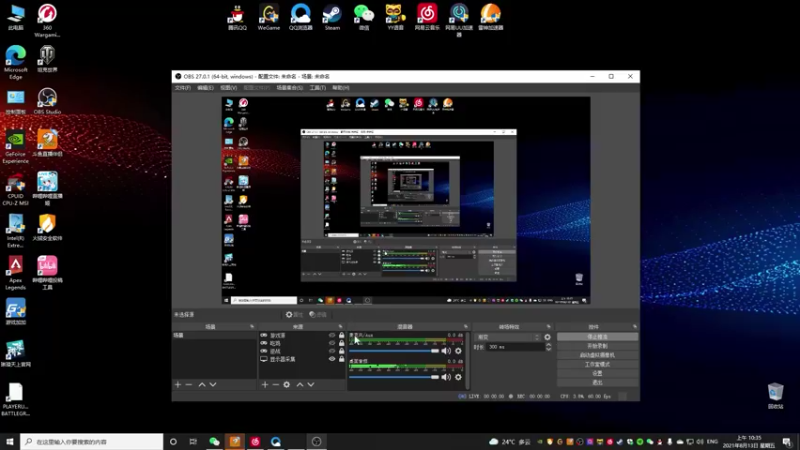Open the WeGame desktop shortcut

point(269,17)
